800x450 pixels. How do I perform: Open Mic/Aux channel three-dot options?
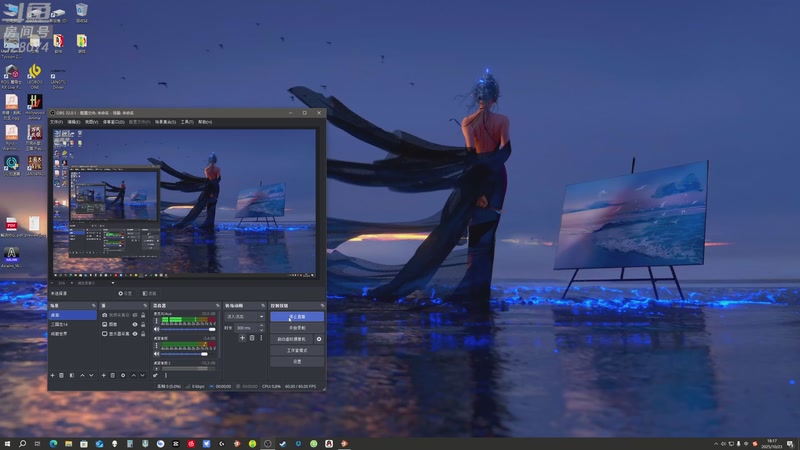pos(157,320)
